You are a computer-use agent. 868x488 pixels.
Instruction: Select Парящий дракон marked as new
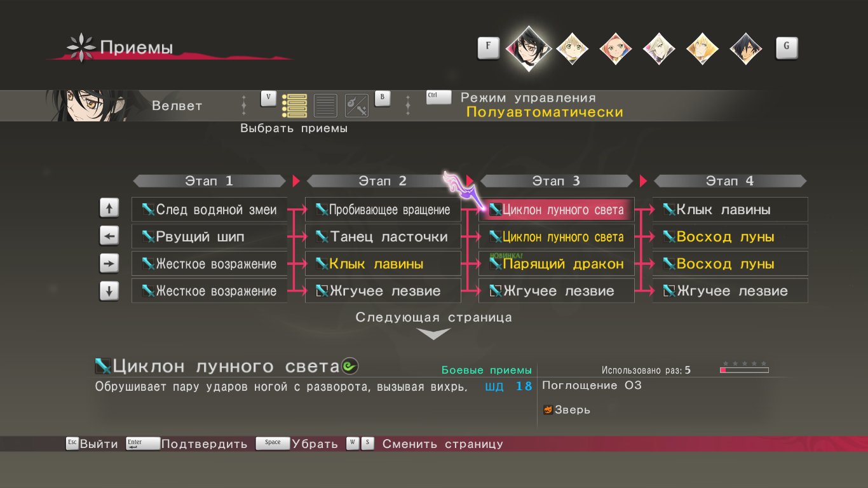[x=557, y=264]
